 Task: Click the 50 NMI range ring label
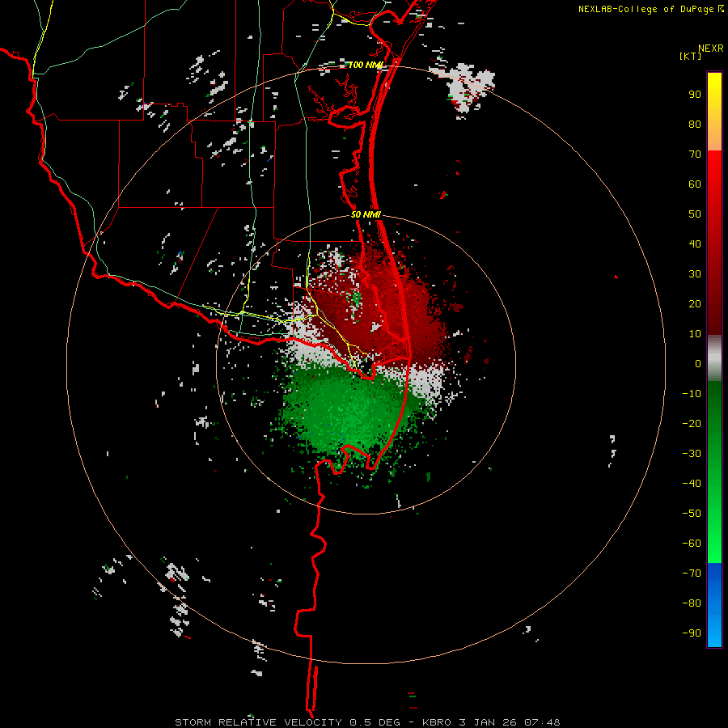[366, 214]
